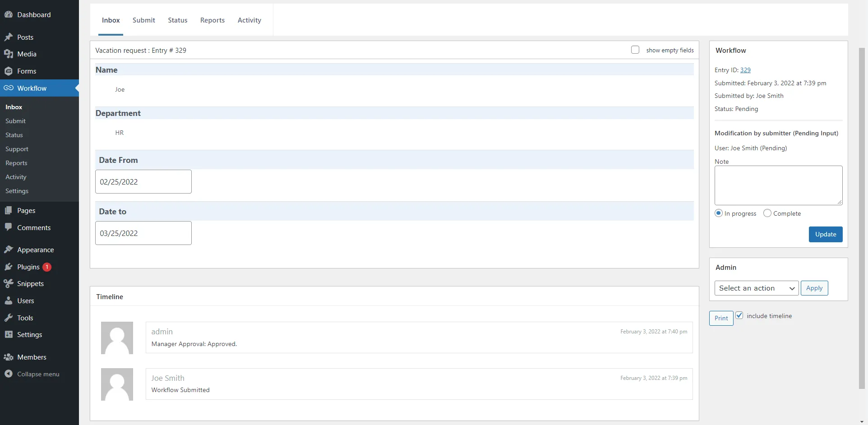The height and width of the screenshot is (425, 868).
Task: Click the Plugins update count badge
Action: 47,267
